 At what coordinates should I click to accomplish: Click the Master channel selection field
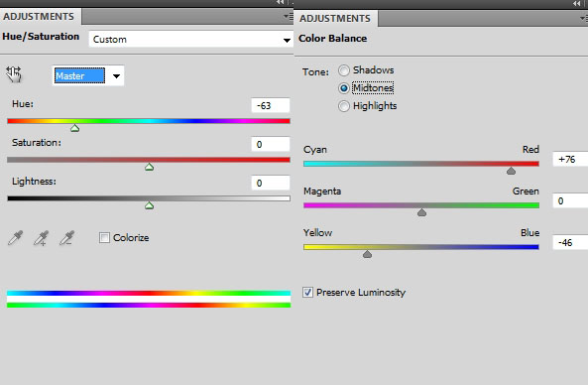(80, 75)
